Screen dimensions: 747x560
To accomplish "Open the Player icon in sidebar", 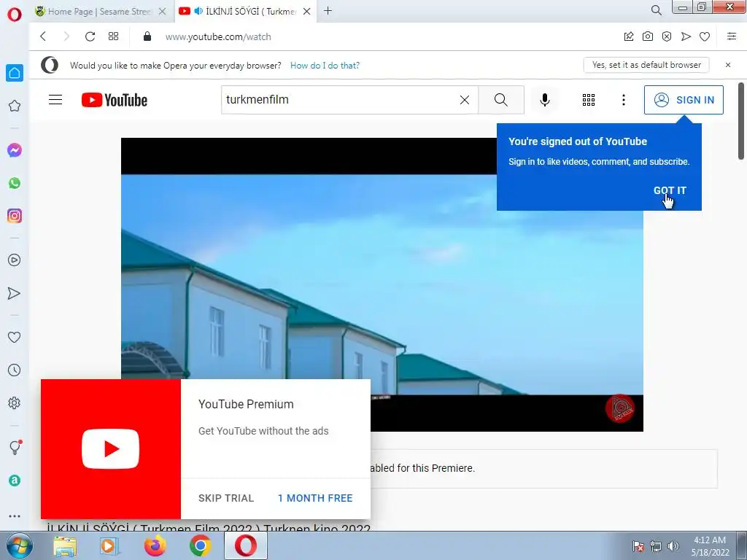I will point(15,260).
